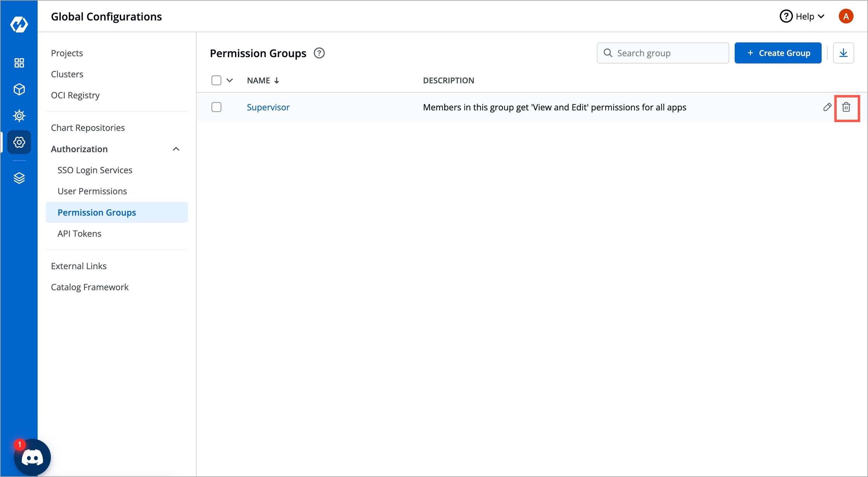Click the download export icon button

click(x=843, y=53)
